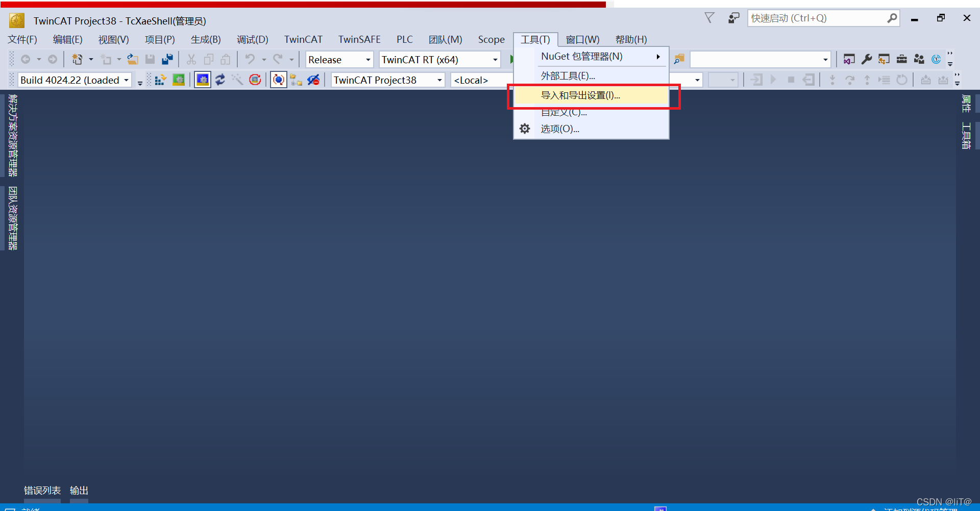Viewport: 980px width, 511px height.
Task: Open the TwinSAFE menu
Action: [x=359, y=40]
